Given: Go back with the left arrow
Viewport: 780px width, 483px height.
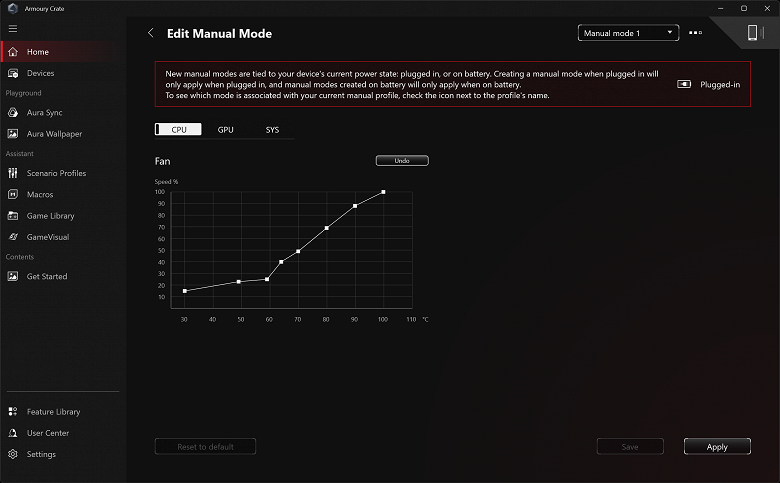Looking at the screenshot, I should pos(151,33).
